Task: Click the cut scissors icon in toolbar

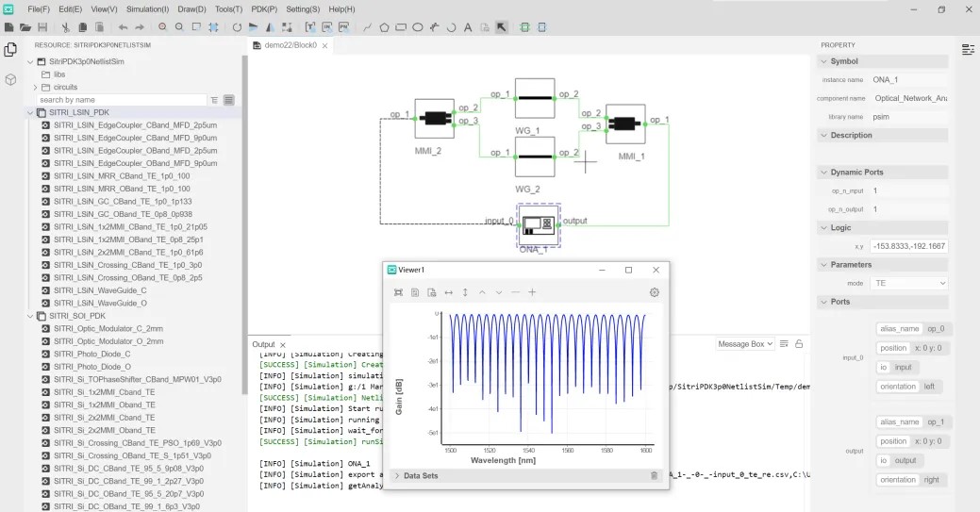Action: tap(67, 27)
